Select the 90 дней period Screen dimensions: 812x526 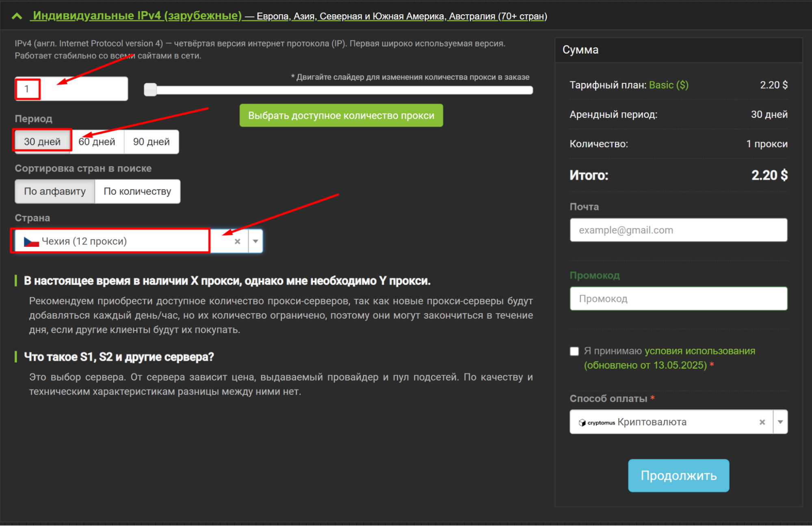[151, 142]
